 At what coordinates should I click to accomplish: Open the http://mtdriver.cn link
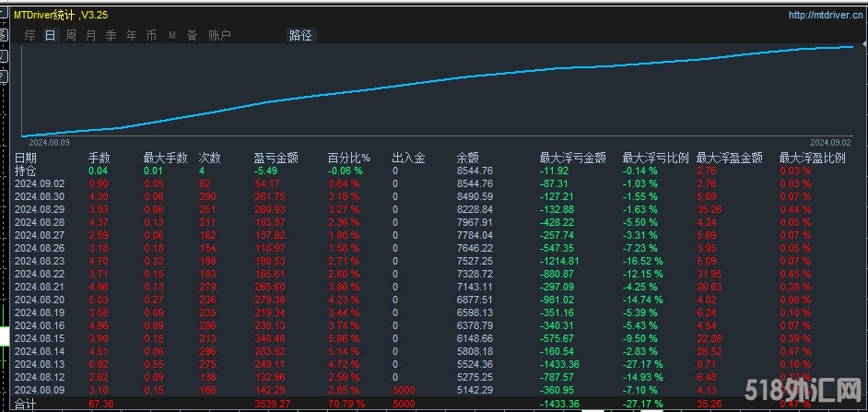(825, 15)
